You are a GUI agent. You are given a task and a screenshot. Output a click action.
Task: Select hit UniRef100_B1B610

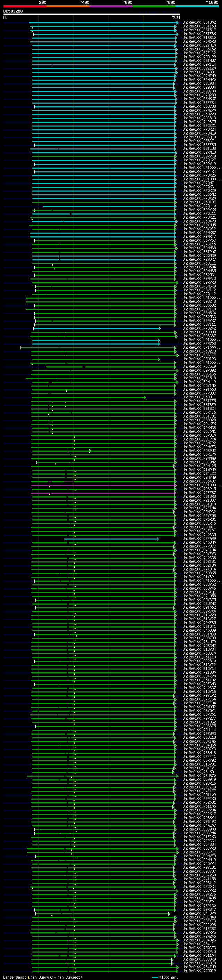199,38
